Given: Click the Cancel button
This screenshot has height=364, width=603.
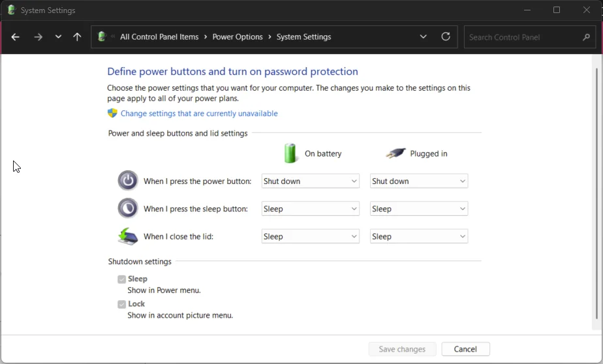Looking at the screenshot, I should [465, 349].
